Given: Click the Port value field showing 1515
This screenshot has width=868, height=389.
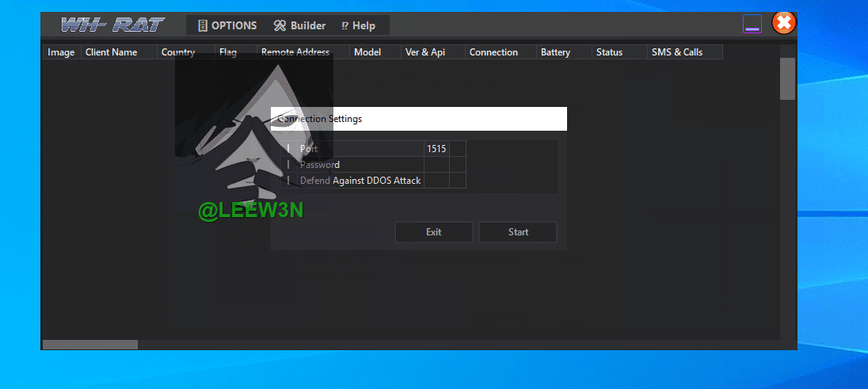Looking at the screenshot, I should pyautogui.click(x=436, y=149).
